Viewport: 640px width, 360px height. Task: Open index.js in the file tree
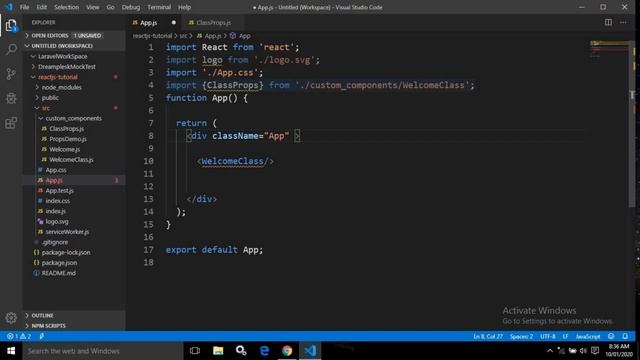click(x=56, y=211)
